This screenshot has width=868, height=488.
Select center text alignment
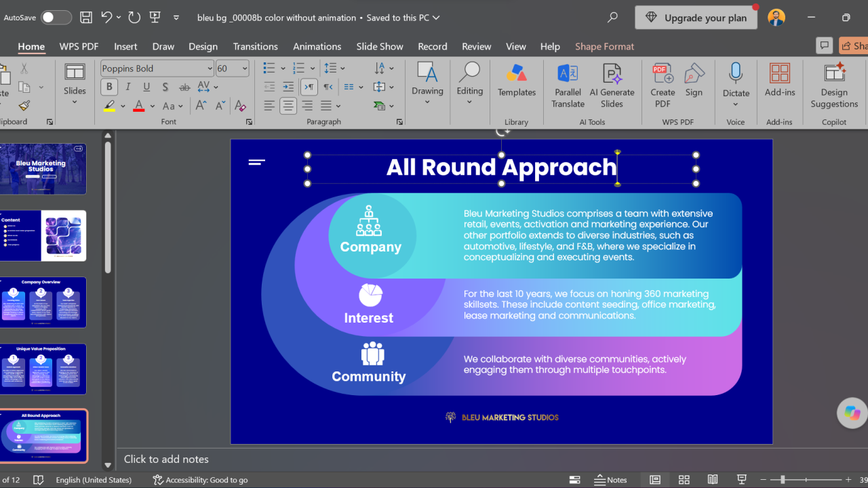point(288,106)
